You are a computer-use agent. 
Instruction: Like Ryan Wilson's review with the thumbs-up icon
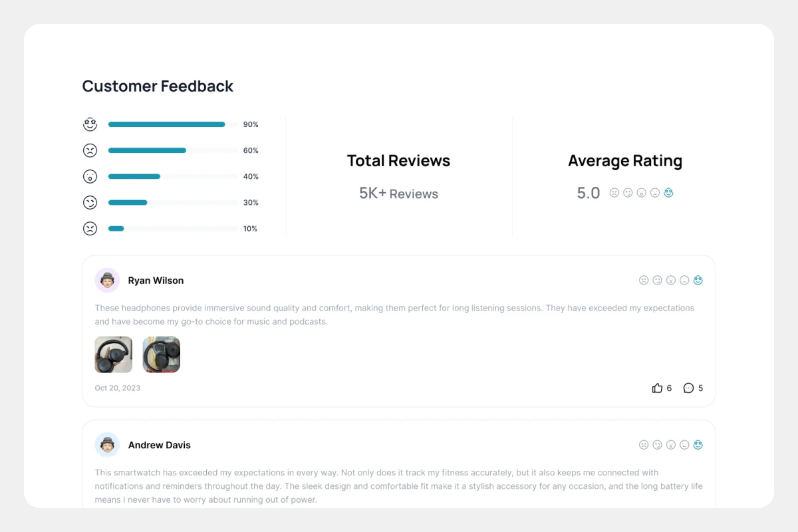[x=657, y=388]
